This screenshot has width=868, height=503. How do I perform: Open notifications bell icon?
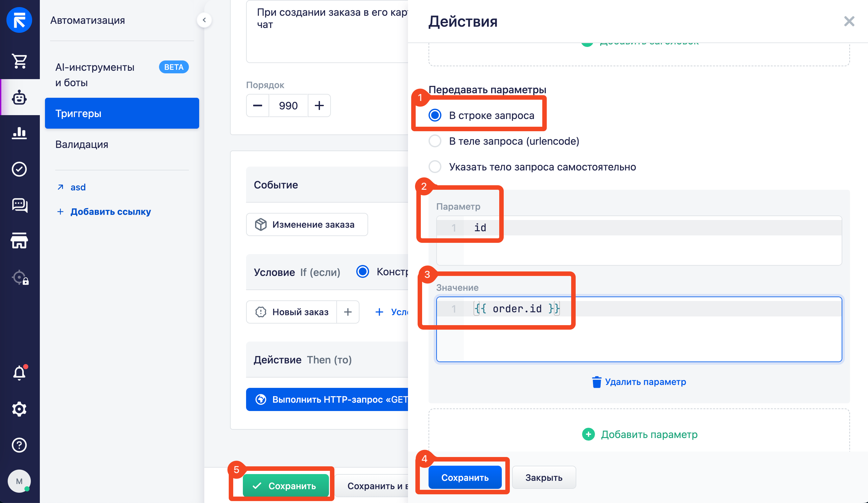click(x=19, y=373)
